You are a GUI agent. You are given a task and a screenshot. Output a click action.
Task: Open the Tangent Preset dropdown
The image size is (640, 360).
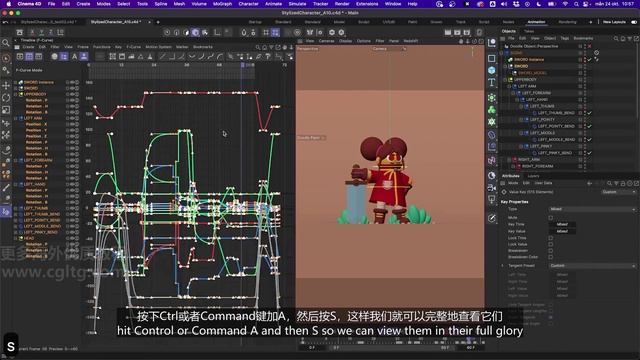tap(592, 266)
